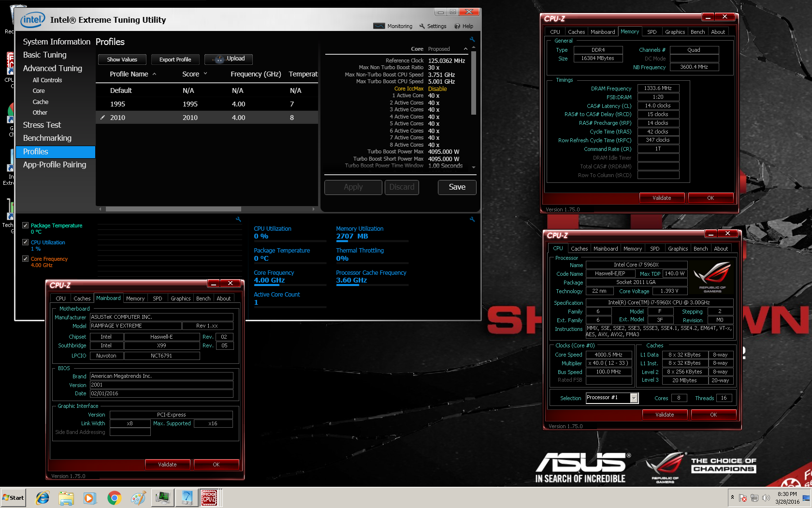Click pencil edit icon on profile 2010
The width and height of the screenshot is (812, 508).
(x=102, y=117)
